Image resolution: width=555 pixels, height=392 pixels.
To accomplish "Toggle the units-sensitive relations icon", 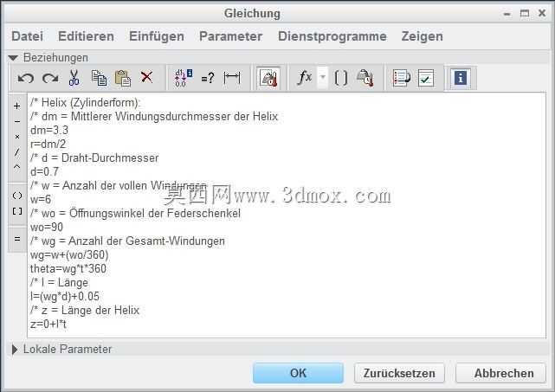I will coord(268,78).
